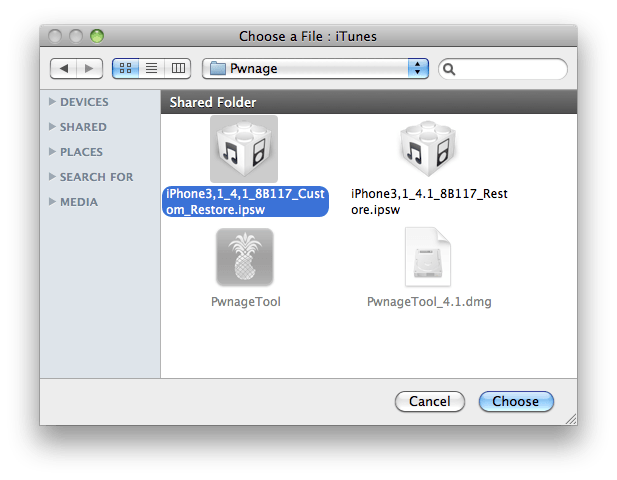The height and width of the screenshot is (480, 617).
Task: Go forward with the right arrow button
Action: tap(89, 69)
